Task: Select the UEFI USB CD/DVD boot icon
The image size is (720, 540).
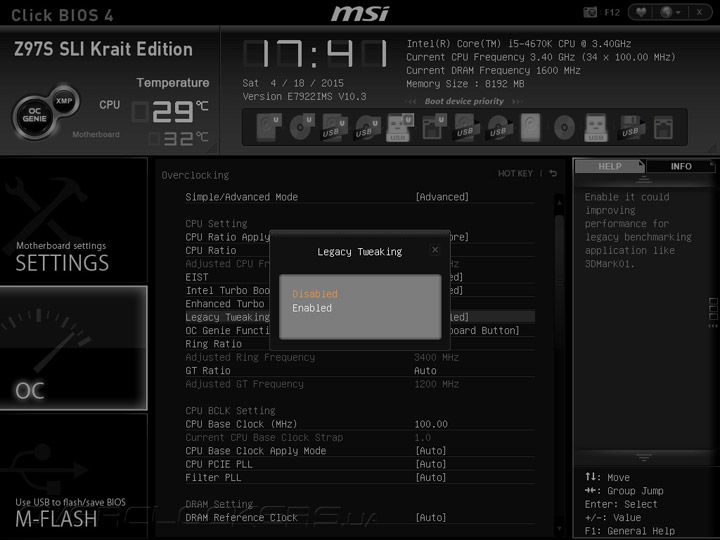Action: pos(368,127)
